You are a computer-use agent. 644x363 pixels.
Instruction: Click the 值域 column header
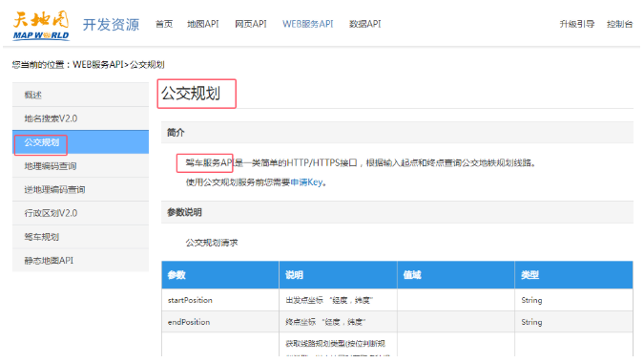pyautogui.click(x=456, y=275)
